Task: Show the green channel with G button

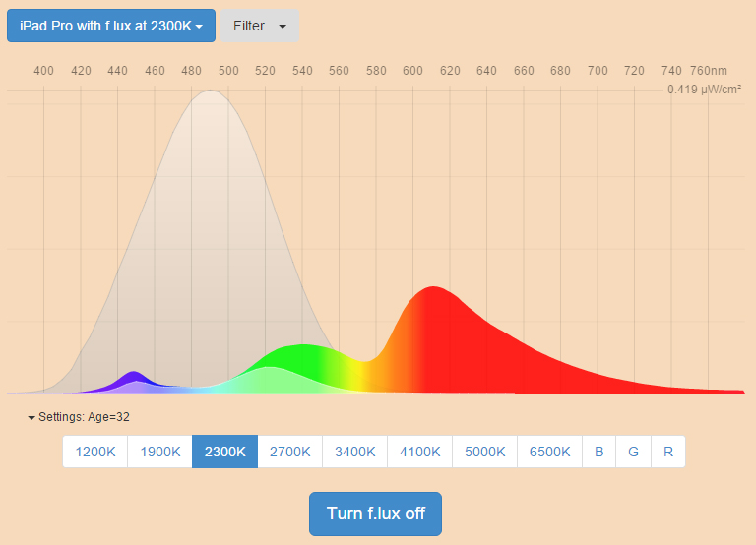Action: (x=633, y=452)
